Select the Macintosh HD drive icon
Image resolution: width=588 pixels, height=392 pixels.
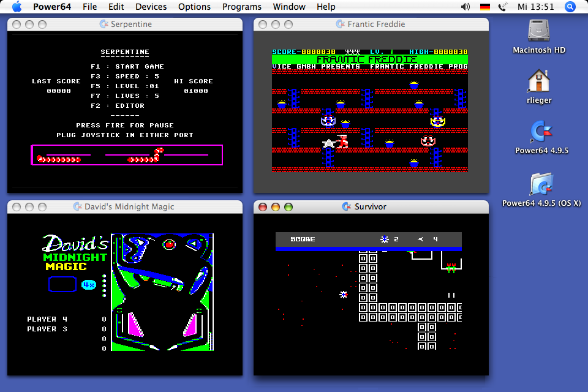coord(539,30)
